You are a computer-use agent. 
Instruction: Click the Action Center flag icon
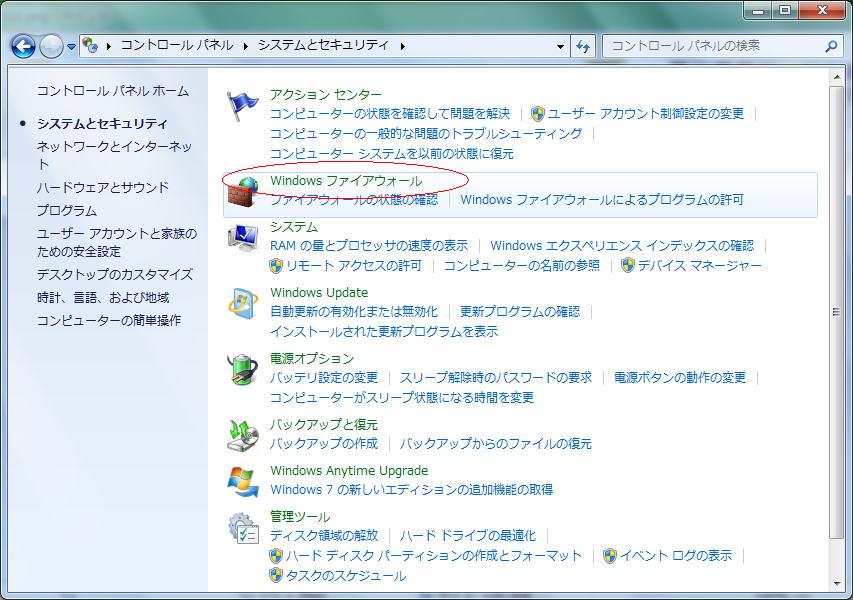(x=242, y=105)
